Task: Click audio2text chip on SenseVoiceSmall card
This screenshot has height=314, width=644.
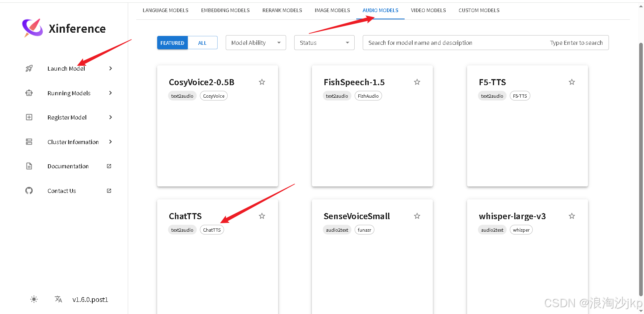Action: click(x=337, y=230)
